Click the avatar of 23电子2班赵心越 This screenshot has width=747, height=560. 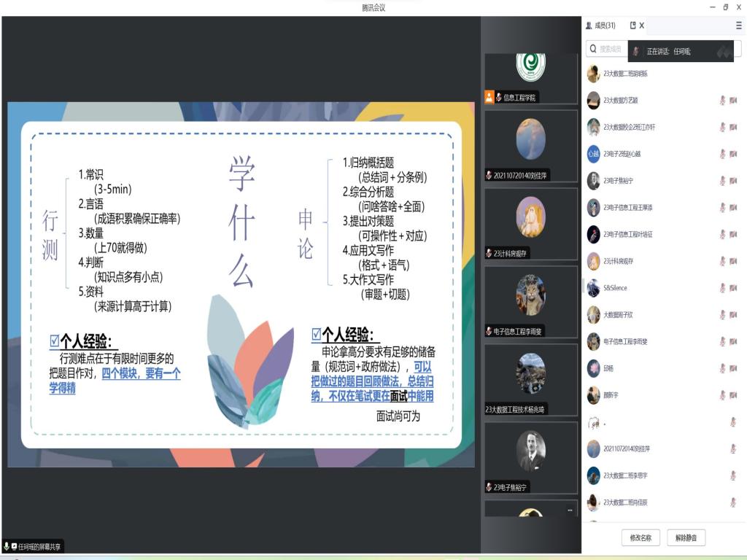coord(594,154)
